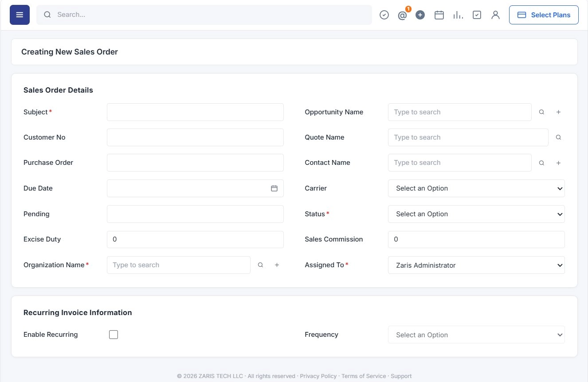Screen dimensions: 588x382
Task: Open the bar chart reports icon
Action: pos(458,15)
